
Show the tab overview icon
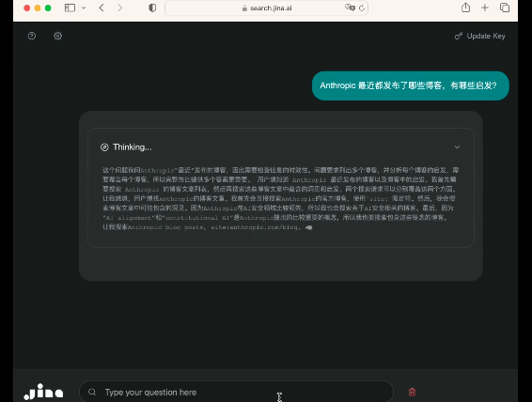pos(505,8)
